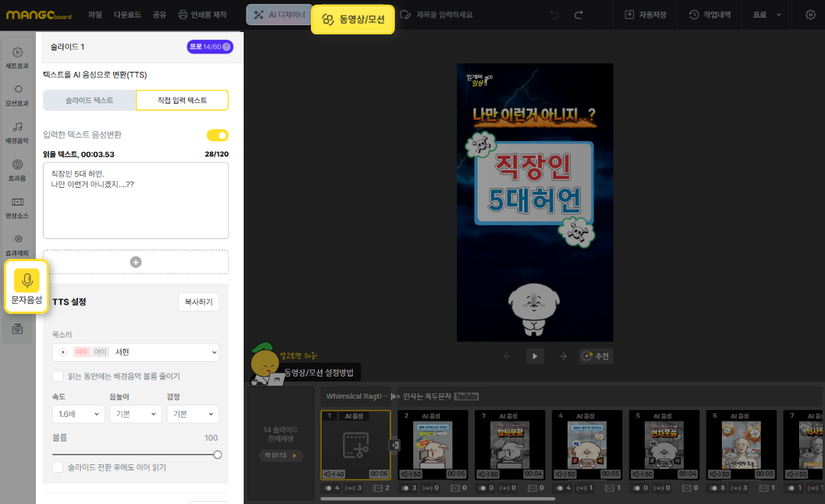Switch to the 슬라이드 텍스트 tab
The image size is (825, 504).
(x=89, y=100)
